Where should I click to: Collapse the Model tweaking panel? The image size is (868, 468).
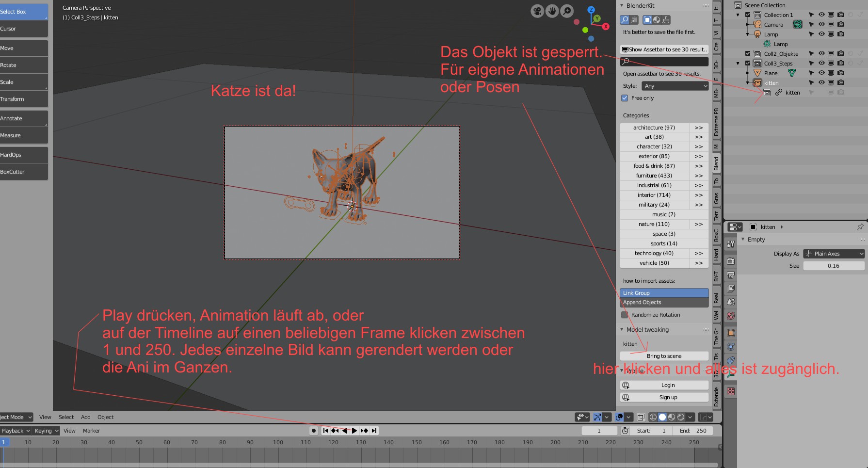click(x=622, y=330)
